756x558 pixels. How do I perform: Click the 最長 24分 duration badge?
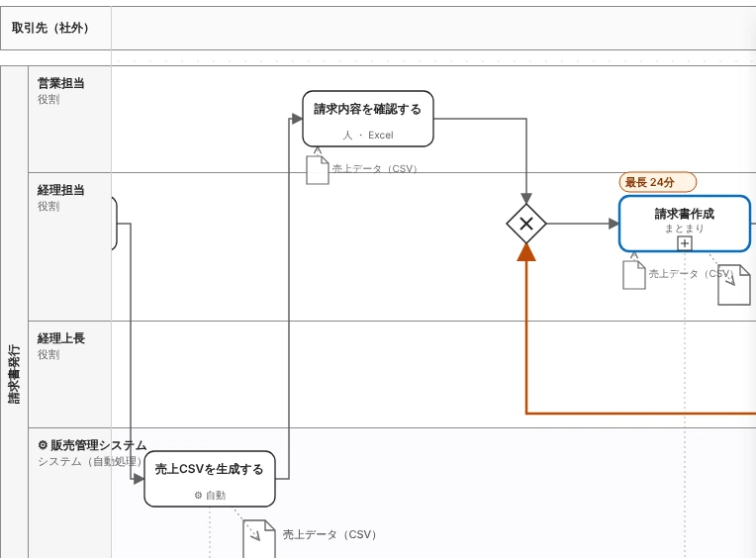[658, 182]
